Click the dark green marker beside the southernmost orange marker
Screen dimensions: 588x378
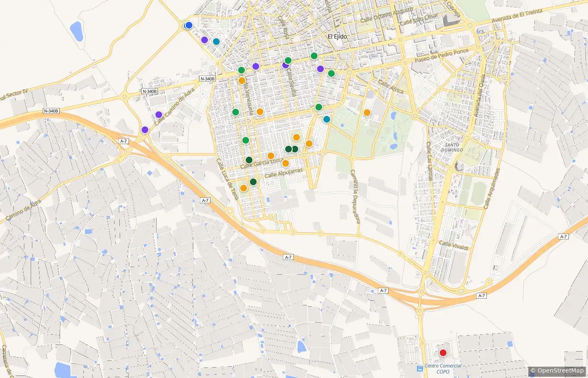click(x=253, y=182)
